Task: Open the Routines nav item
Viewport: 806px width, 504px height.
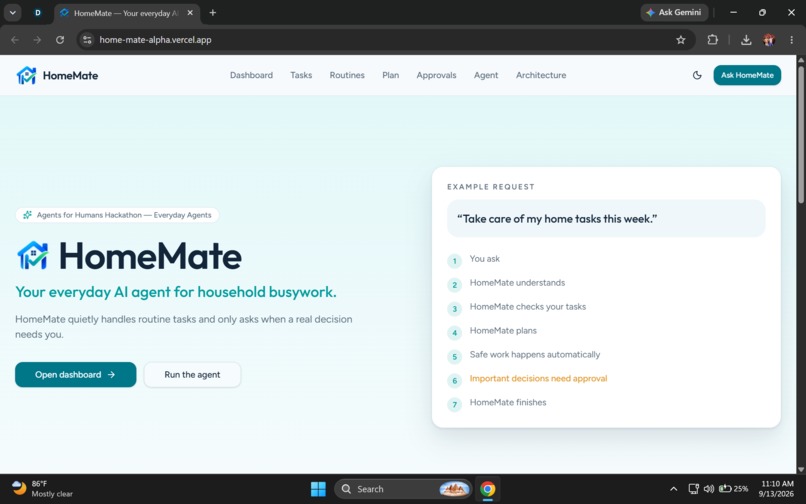Action: [x=347, y=75]
